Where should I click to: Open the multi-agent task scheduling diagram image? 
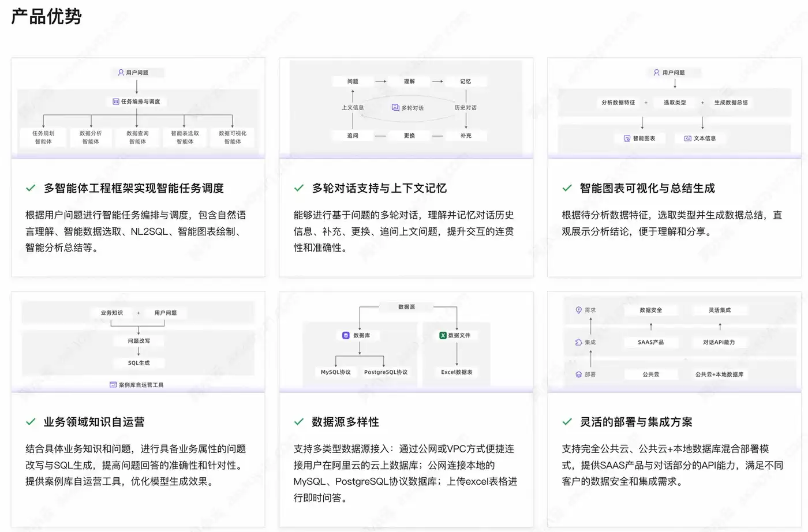click(138, 108)
